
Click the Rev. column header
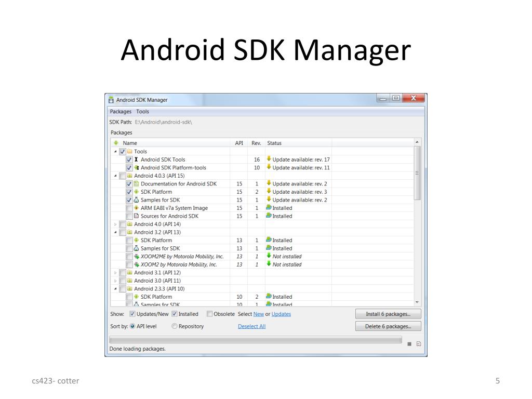256,143
